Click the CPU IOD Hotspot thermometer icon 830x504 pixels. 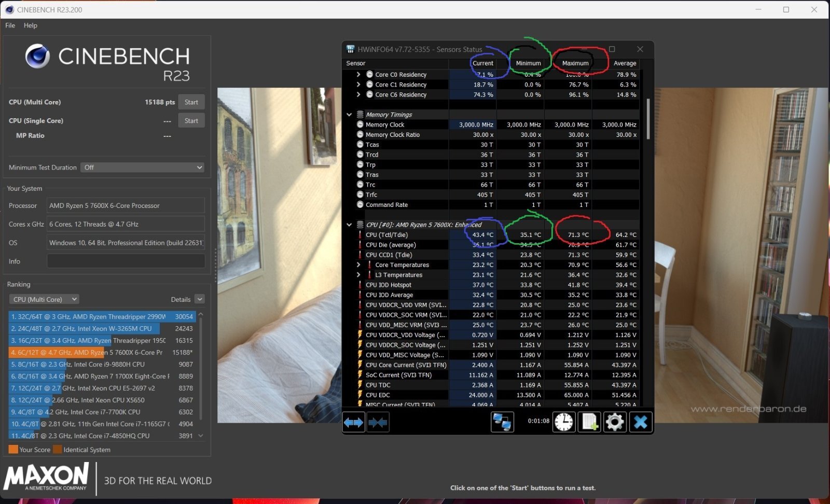[360, 285]
